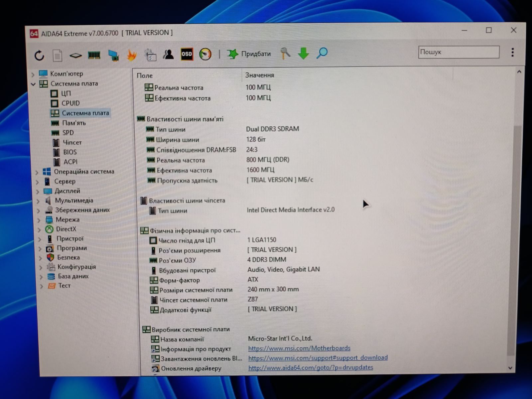Select Програми in the tree

point(71,248)
